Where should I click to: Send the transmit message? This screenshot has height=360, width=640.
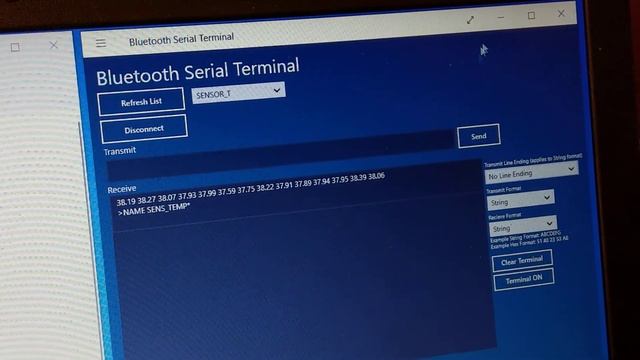click(x=479, y=136)
